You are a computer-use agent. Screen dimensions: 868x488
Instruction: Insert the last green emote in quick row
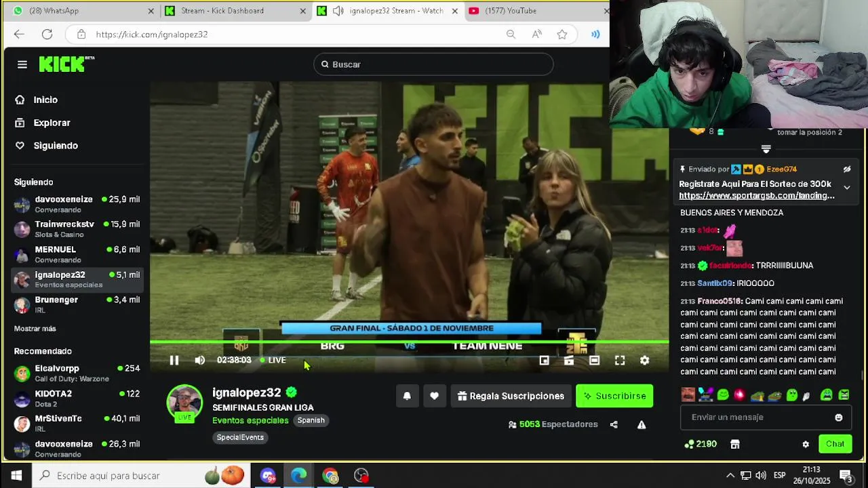tap(844, 394)
